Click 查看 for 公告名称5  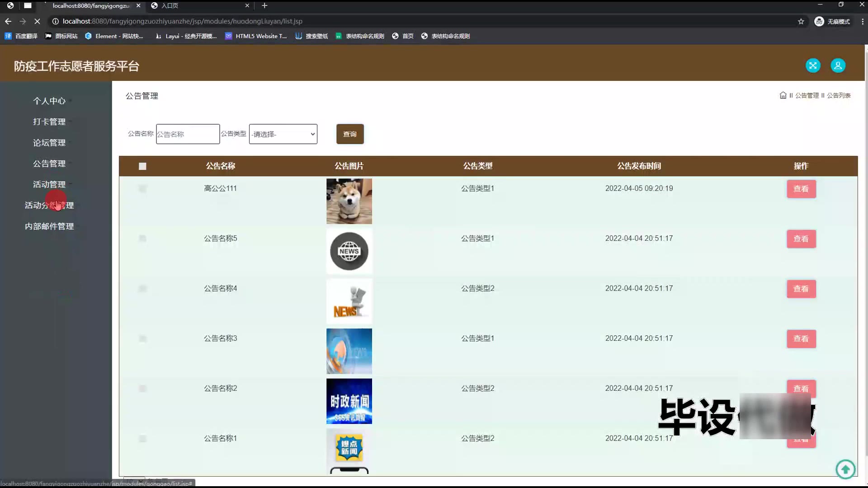(801, 239)
